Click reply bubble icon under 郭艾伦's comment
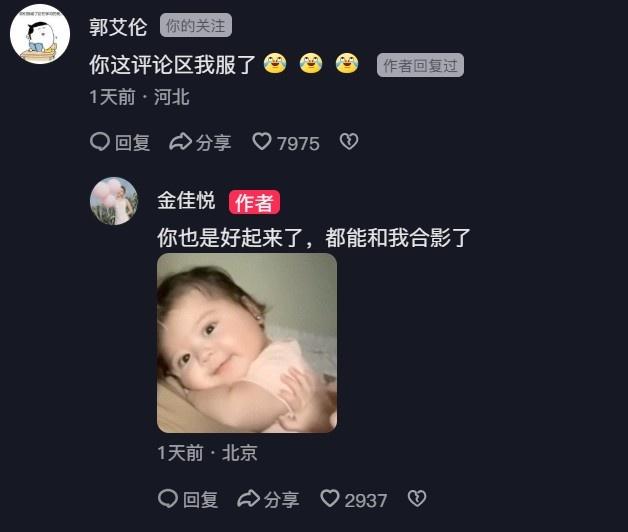This screenshot has height=532, width=628. (100, 142)
